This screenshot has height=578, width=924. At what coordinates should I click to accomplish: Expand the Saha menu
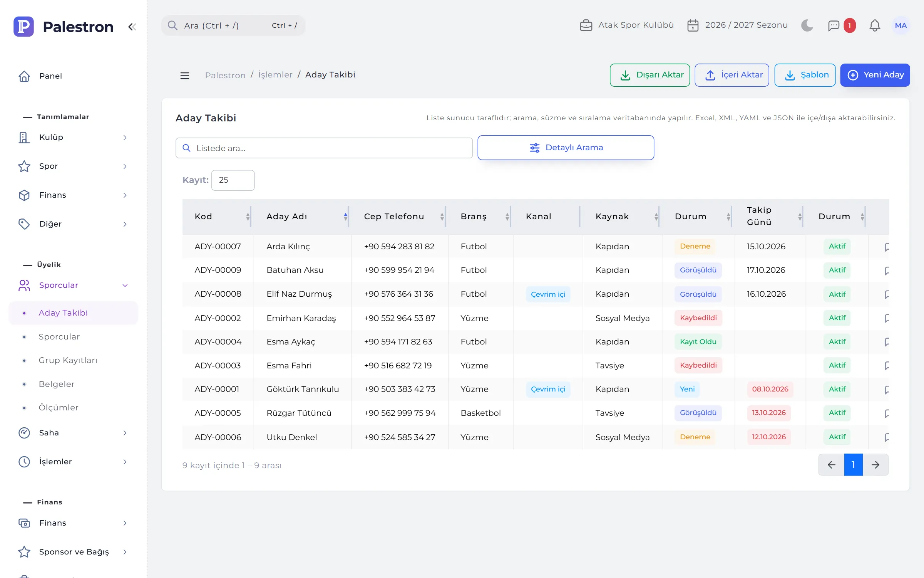73,433
